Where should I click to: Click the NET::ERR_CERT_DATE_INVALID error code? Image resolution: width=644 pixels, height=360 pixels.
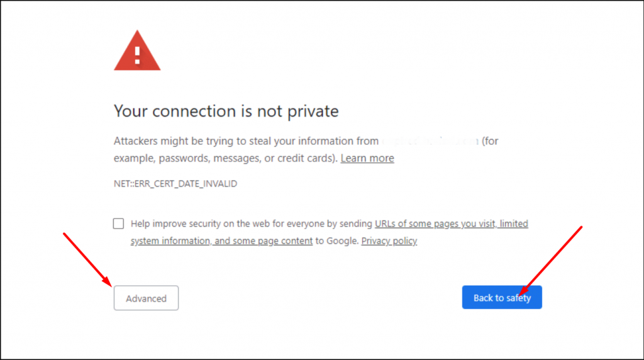pyautogui.click(x=175, y=184)
